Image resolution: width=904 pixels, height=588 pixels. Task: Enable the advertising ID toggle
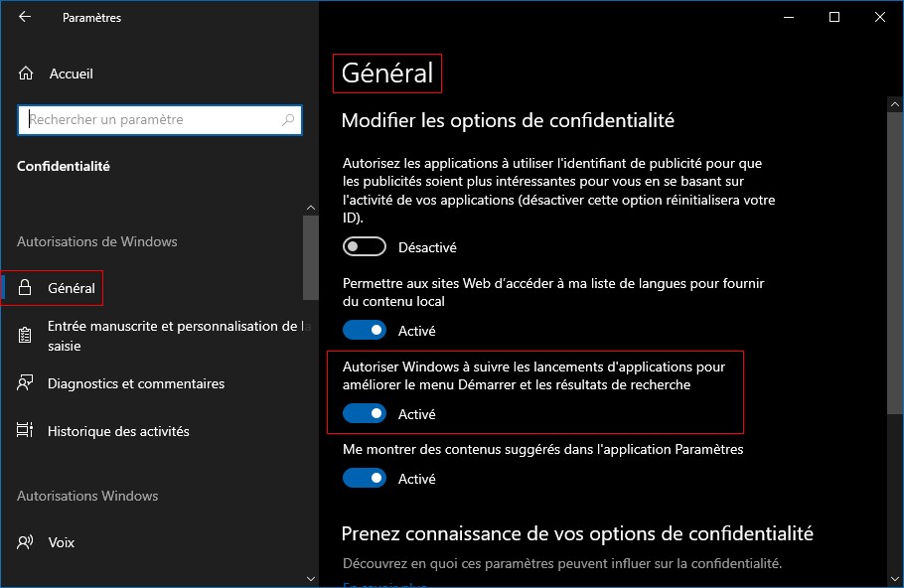point(364,247)
